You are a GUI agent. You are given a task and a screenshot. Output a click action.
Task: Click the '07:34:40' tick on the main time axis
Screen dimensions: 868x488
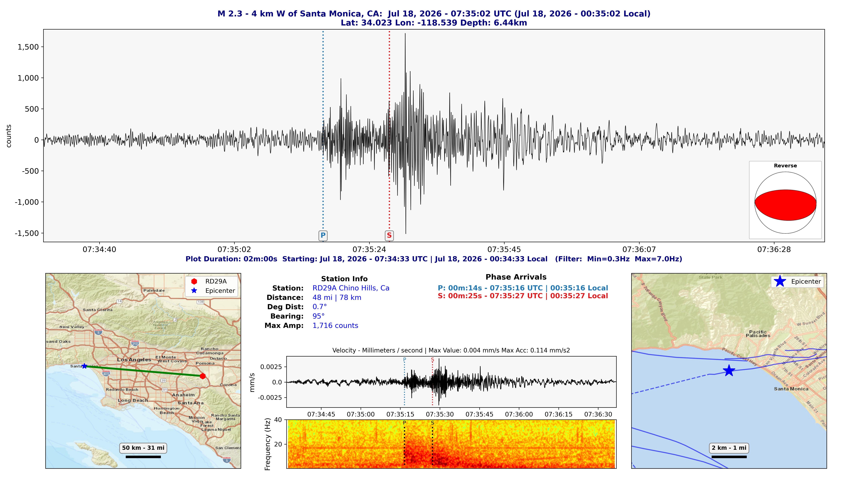(99, 250)
